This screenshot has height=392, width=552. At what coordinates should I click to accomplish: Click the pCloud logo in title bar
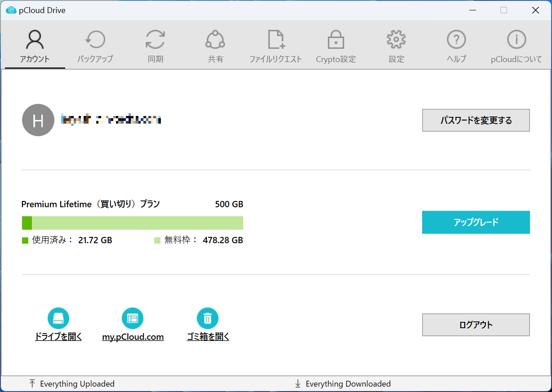(x=11, y=10)
